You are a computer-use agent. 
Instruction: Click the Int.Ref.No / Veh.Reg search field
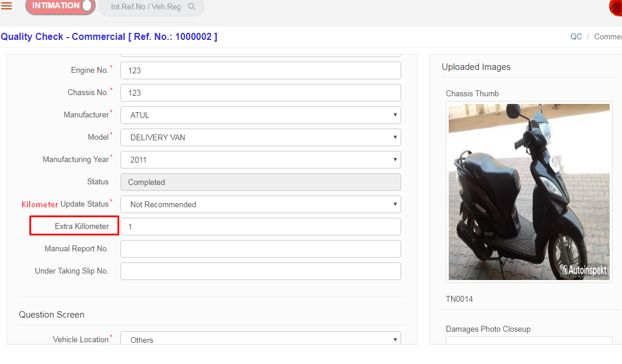[146, 7]
